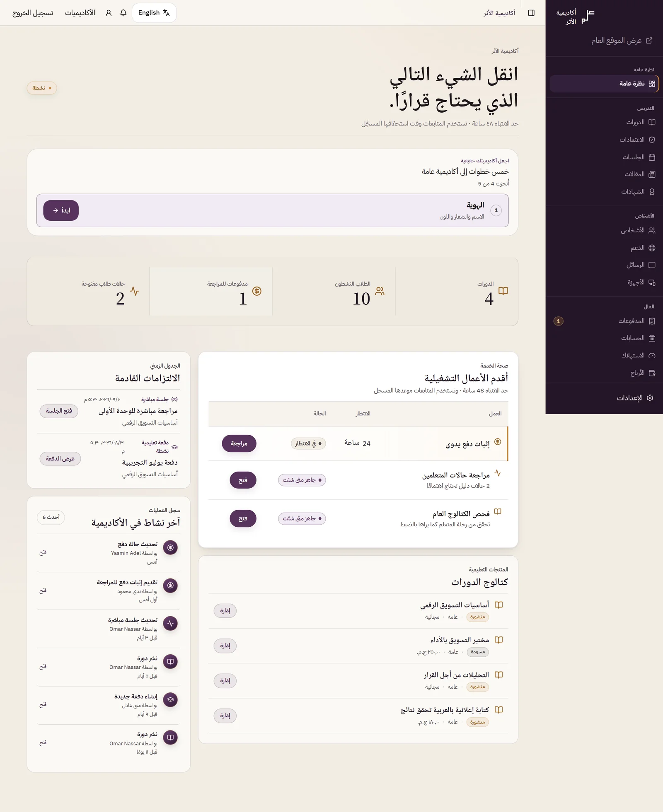Screen dimensions: 663x812
Task: Manage كتابة إعلانية بالعربية course
Action: pyautogui.click(x=225, y=716)
